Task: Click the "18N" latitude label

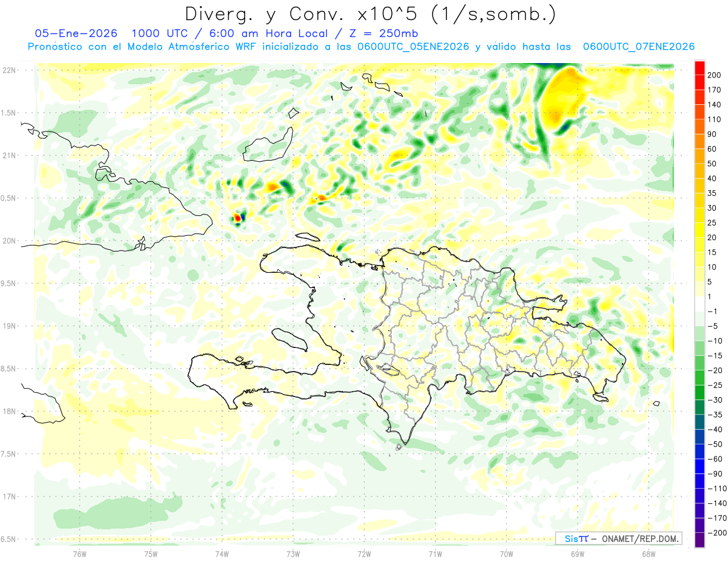Action: coord(9,412)
